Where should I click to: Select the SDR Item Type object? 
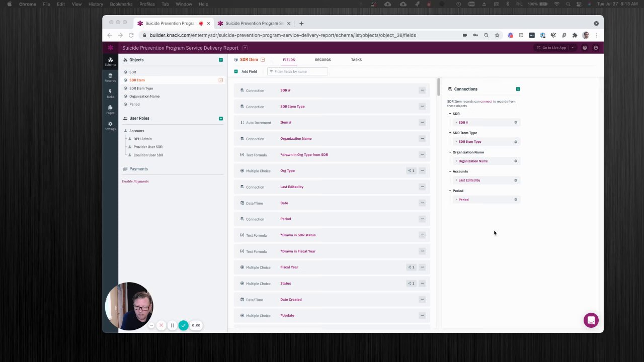pos(141,88)
